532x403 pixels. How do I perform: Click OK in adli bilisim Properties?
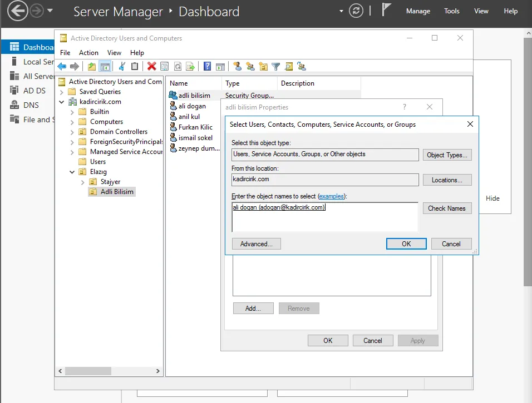(328, 340)
